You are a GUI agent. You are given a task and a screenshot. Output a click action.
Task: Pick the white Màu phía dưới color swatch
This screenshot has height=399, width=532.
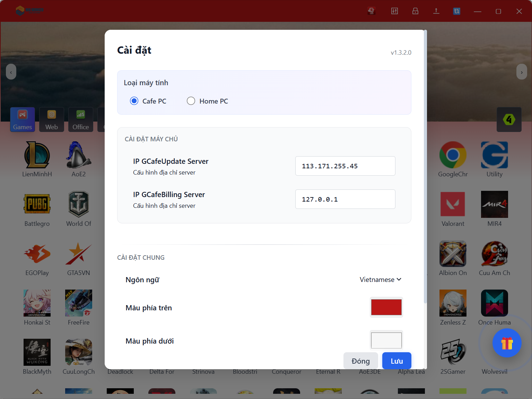click(386, 340)
